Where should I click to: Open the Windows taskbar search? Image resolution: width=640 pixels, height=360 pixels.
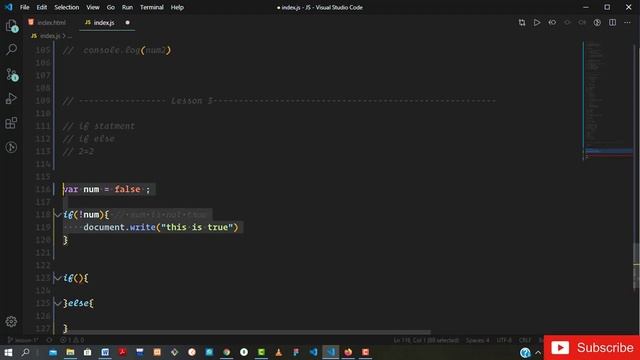click(x=25, y=352)
